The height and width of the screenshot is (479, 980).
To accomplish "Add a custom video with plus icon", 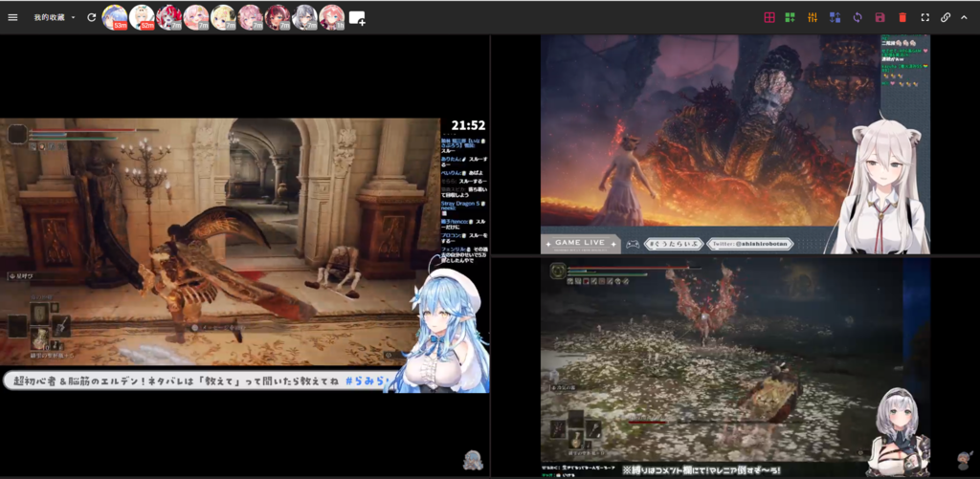I will [x=357, y=18].
